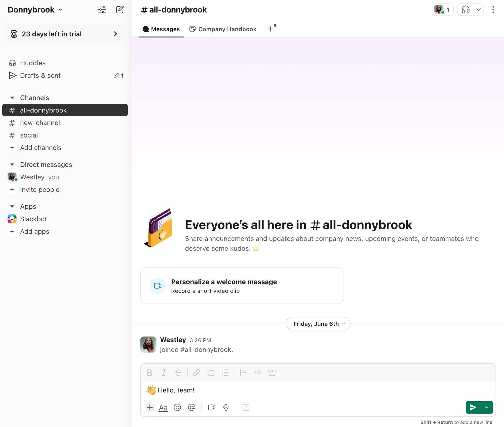
Task: Open Westley direct message
Action: 65,177
